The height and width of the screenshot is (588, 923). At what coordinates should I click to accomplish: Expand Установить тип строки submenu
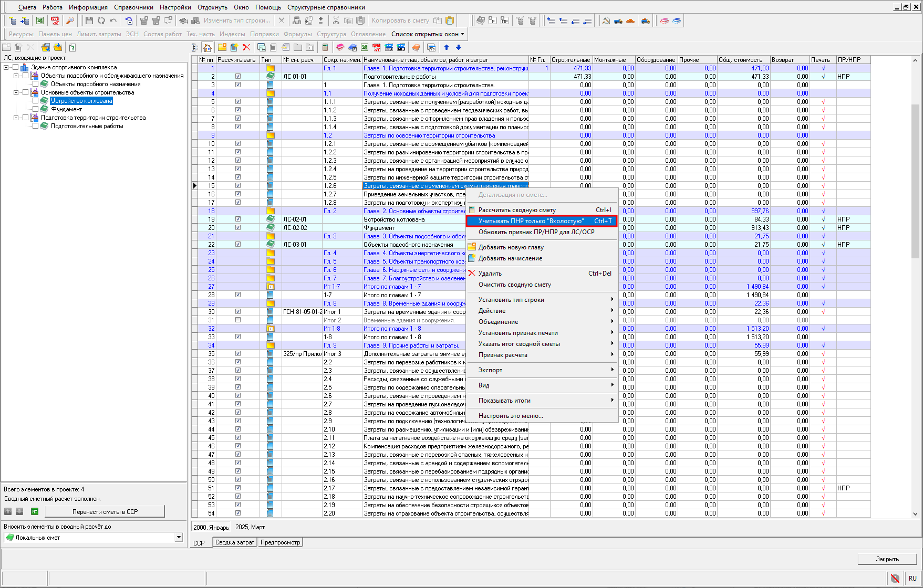pyautogui.click(x=542, y=300)
